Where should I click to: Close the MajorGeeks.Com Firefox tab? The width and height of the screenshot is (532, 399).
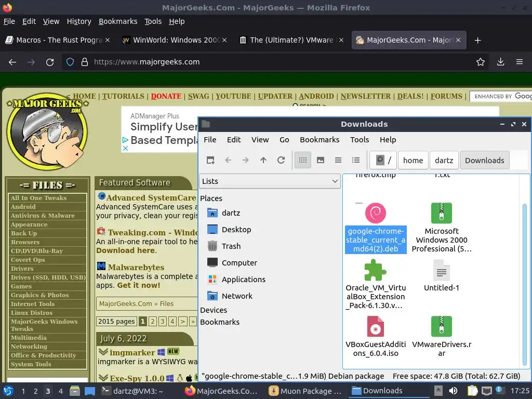point(458,40)
